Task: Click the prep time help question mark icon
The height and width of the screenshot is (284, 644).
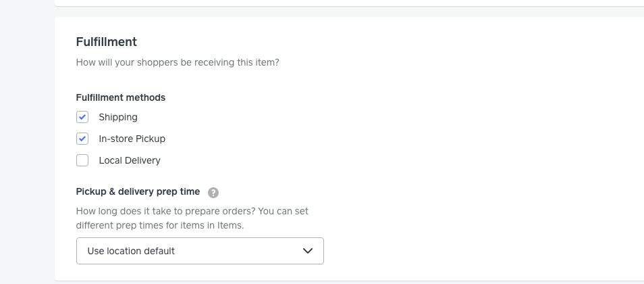Action: click(x=213, y=192)
